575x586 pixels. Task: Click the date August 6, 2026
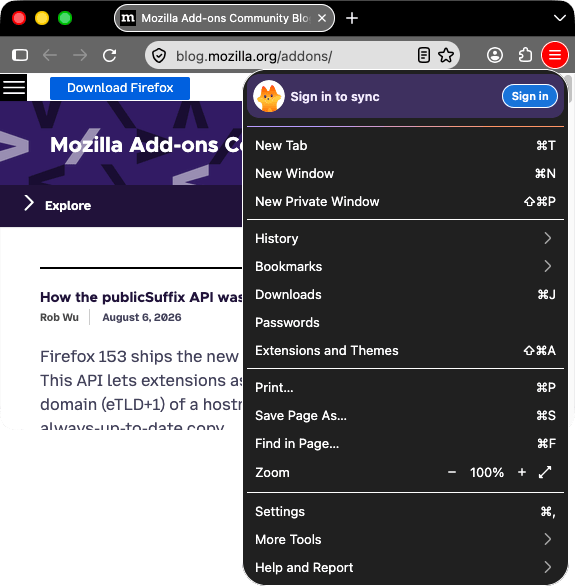pyautogui.click(x=142, y=317)
